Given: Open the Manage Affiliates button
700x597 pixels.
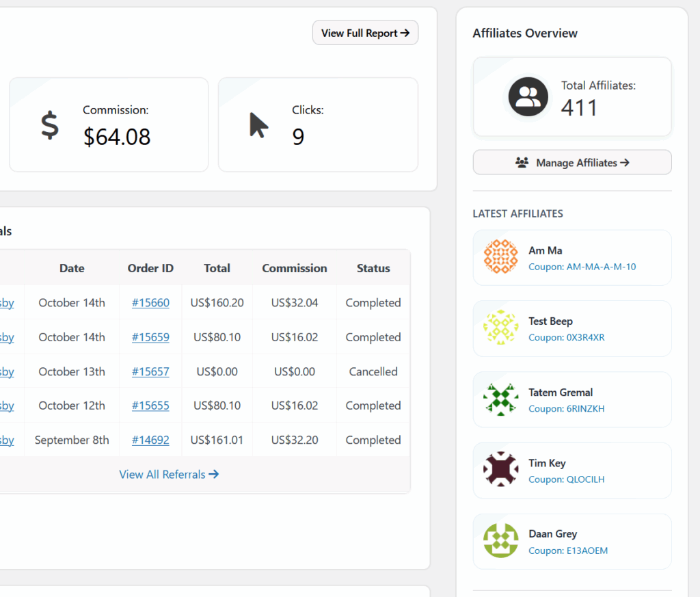Looking at the screenshot, I should click(x=572, y=163).
